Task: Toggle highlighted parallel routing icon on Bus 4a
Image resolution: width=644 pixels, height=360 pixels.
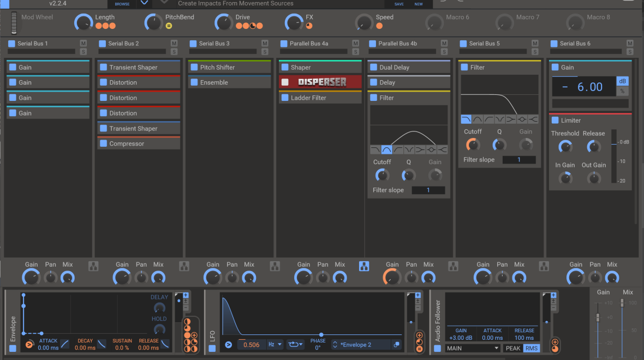Action: (364, 266)
